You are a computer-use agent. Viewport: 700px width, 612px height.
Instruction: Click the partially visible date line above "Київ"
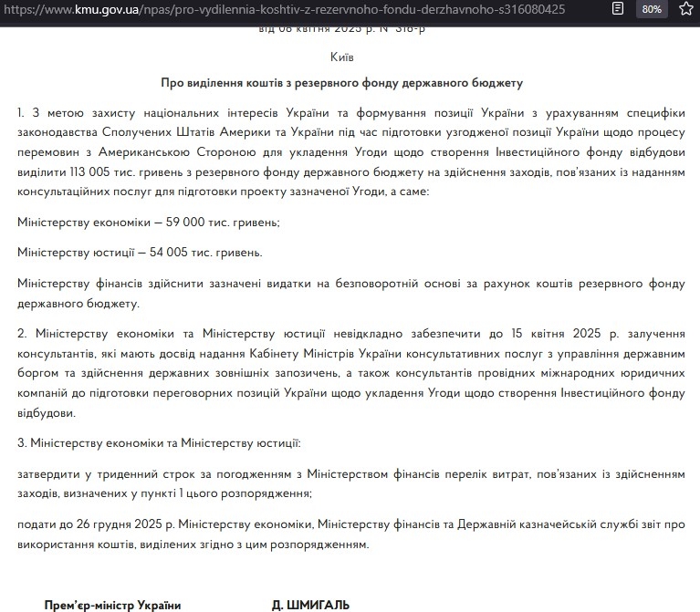341,30
